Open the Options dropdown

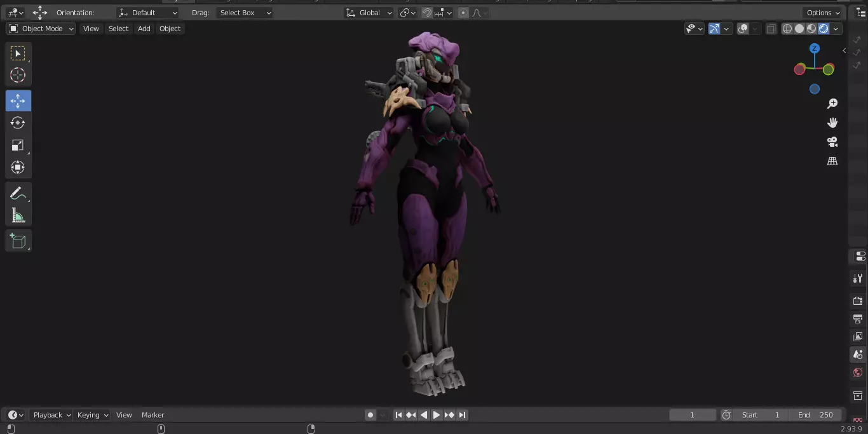[822, 13]
